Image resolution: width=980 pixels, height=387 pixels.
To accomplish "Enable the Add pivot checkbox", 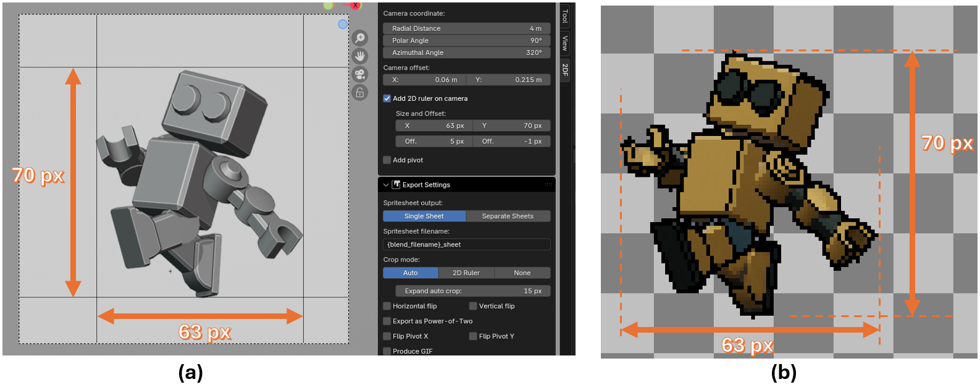I will 387,159.
